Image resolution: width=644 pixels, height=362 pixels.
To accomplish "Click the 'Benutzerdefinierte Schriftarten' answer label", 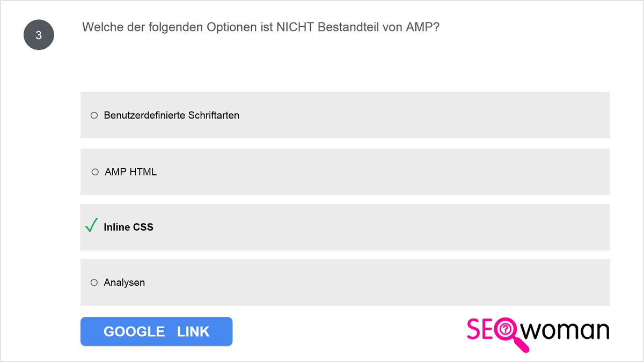I will [x=172, y=115].
